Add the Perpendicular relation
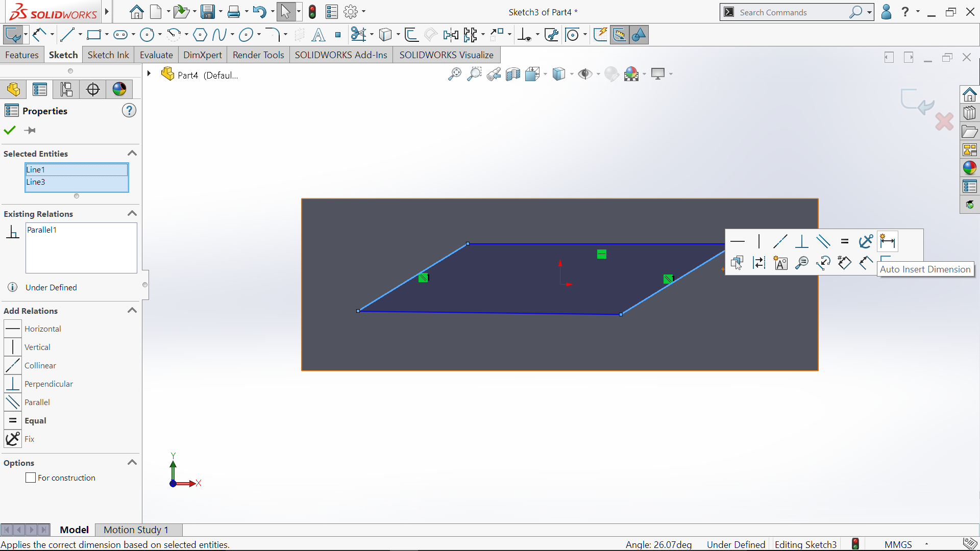The height and width of the screenshot is (551, 980). point(48,384)
